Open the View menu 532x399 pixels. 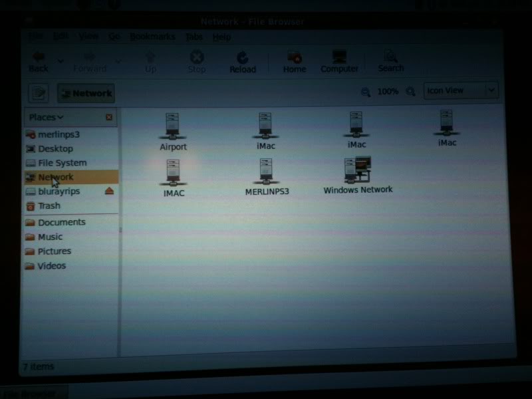88,37
